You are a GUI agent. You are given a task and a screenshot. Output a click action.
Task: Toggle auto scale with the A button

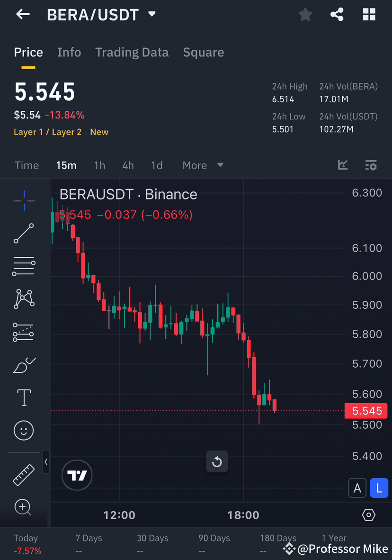(x=357, y=488)
